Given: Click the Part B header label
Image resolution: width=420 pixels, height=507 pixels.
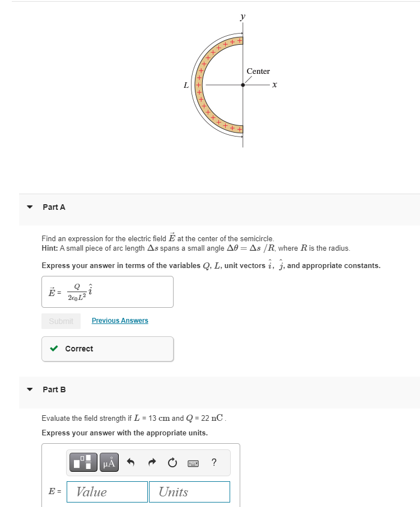Looking at the screenshot, I should click(x=53, y=389).
